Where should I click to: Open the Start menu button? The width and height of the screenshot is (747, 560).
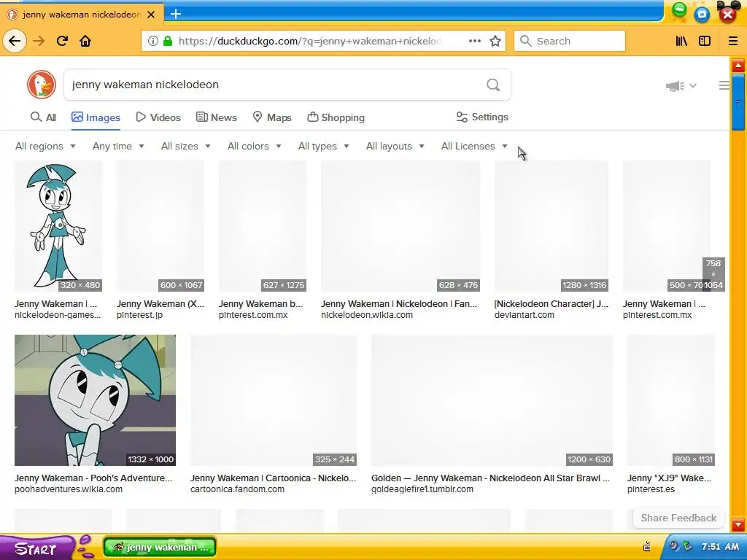tap(36, 548)
